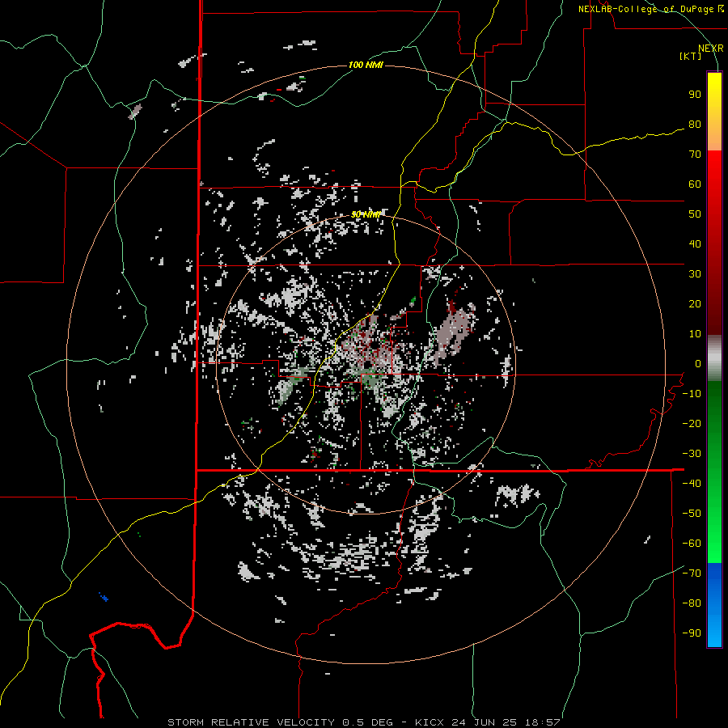Click the 20 value on the velocity scale

695,304
